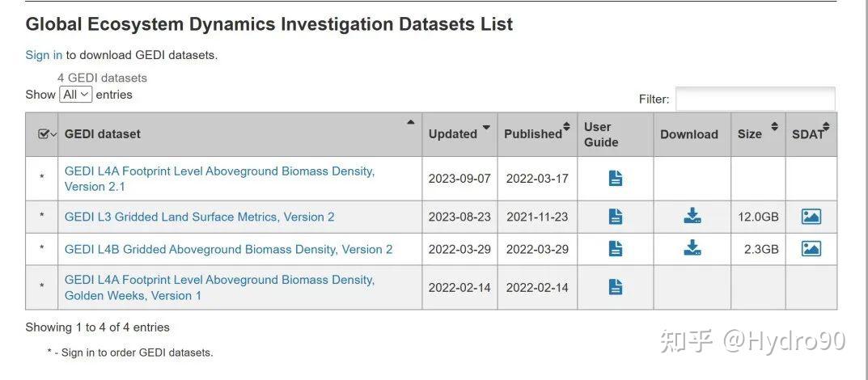Sort table by Size column
The width and height of the screenshot is (868, 380).
pos(757,134)
